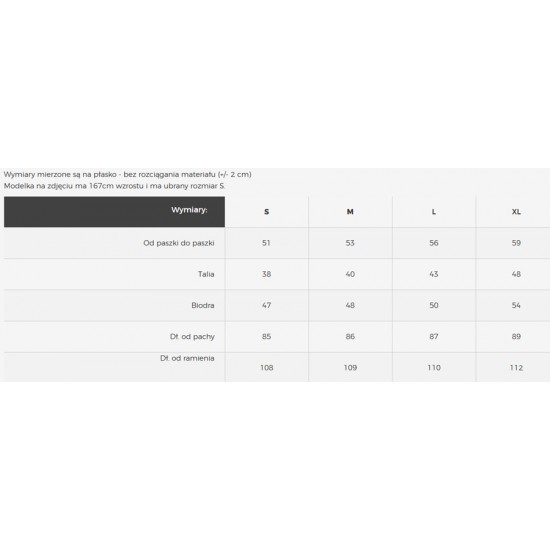
Task: Select the M size column header
Action: point(350,212)
